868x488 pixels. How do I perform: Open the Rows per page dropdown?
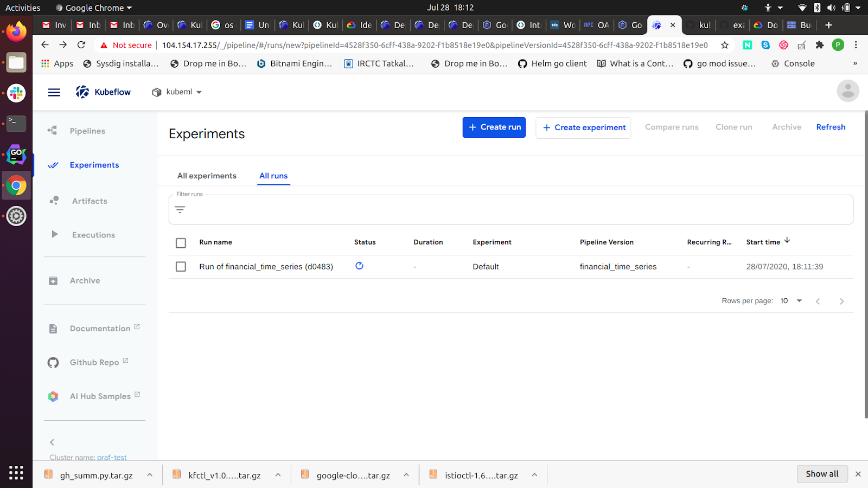point(790,300)
